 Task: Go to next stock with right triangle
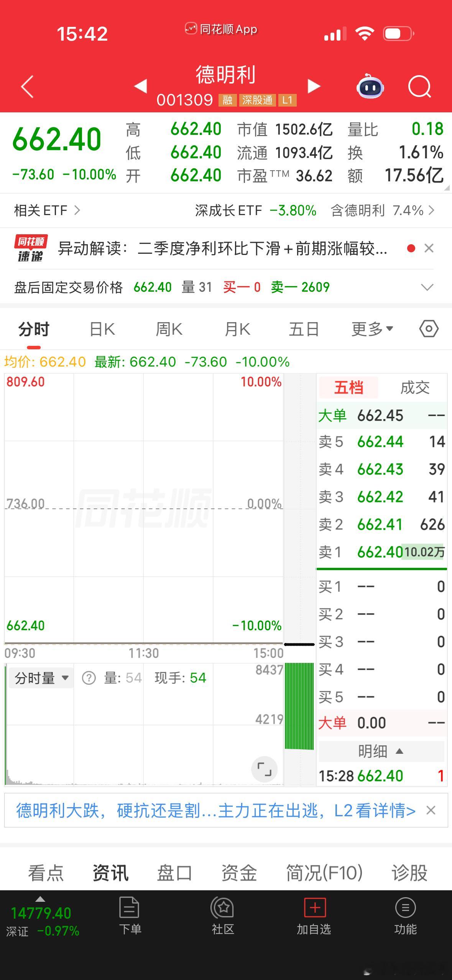(x=314, y=86)
